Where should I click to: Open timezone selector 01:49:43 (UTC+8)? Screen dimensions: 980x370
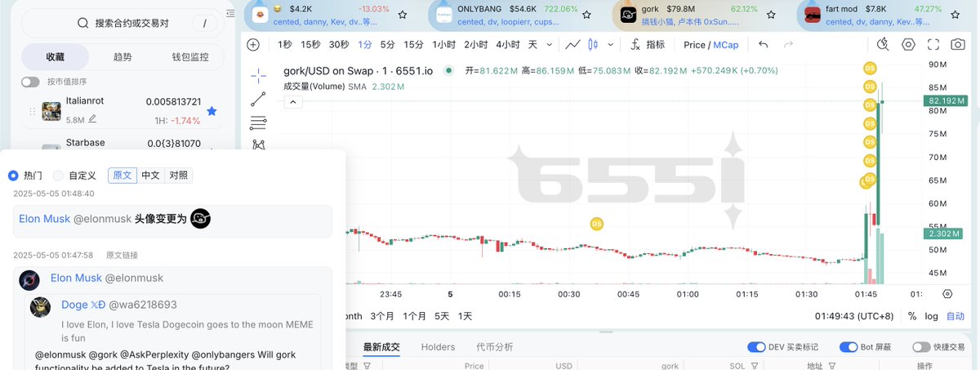coord(853,316)
